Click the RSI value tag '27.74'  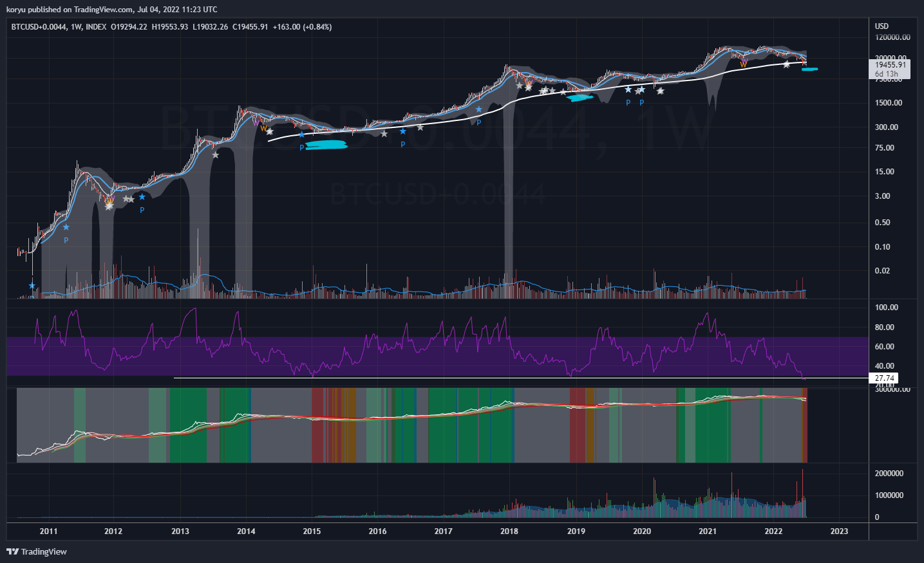884,378
